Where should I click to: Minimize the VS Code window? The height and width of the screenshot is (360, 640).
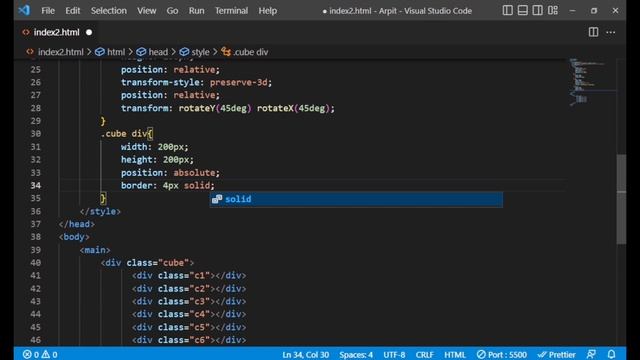tap(572, 11)
